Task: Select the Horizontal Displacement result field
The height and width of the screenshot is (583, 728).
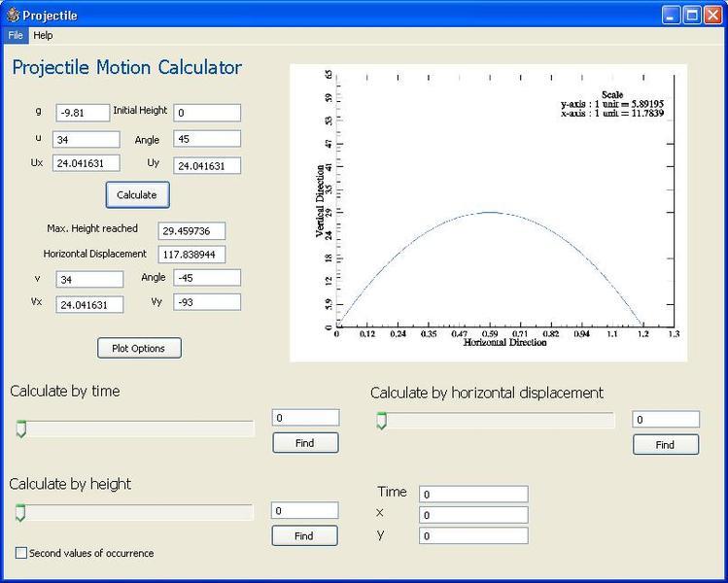Action: 191,255
